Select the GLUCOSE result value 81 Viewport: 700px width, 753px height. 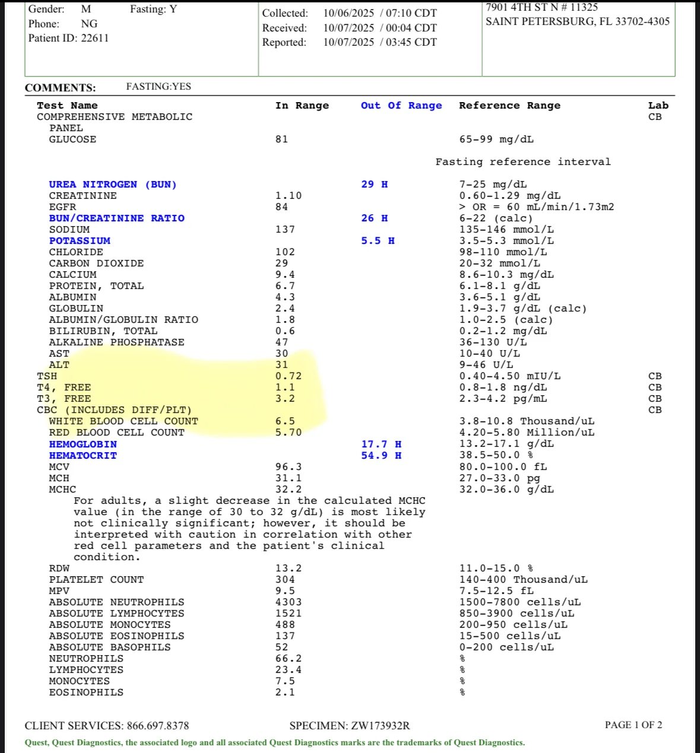point(281,139)
